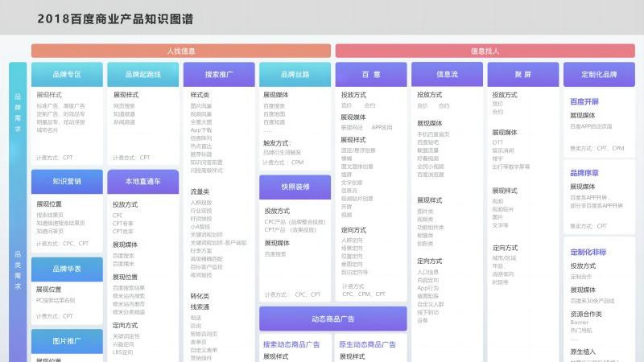This screenshot has width=644, height=362.
Task: Click the 定制化非标 heading
Action: [588, 252]
